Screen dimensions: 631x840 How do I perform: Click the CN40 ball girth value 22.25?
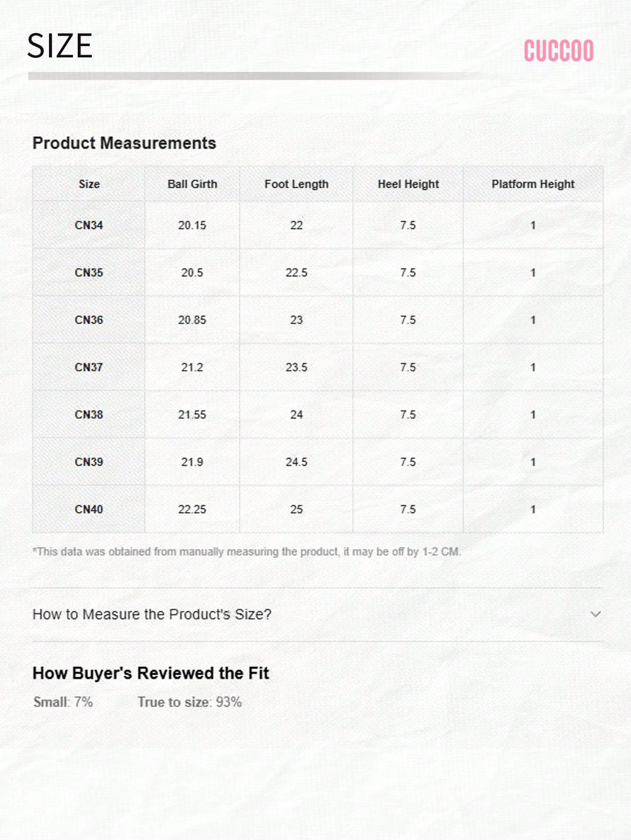point(192,509)
